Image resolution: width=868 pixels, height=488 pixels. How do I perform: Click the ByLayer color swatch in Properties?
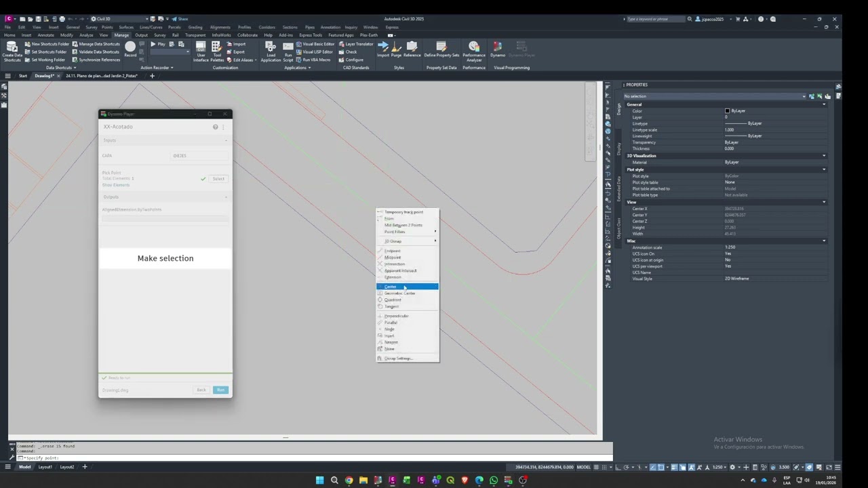(727, 111)
